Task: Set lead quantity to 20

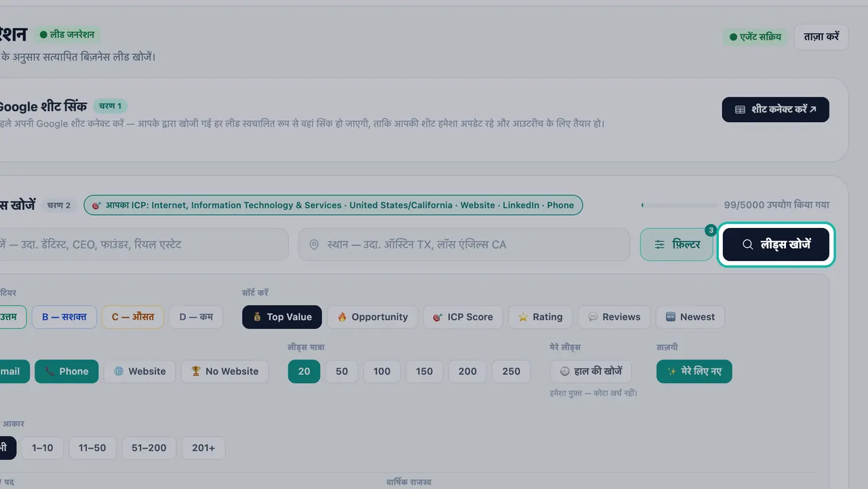Action: coord(304,371)
